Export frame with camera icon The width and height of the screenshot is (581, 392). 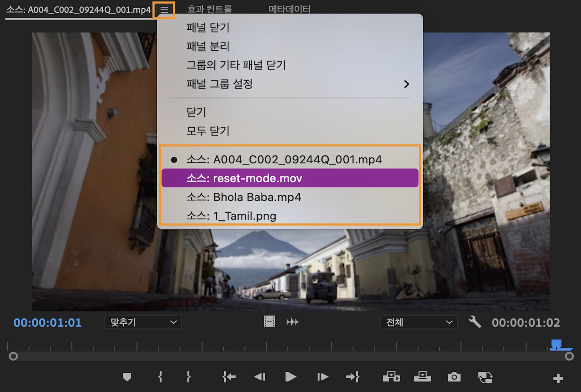(454, 377)
